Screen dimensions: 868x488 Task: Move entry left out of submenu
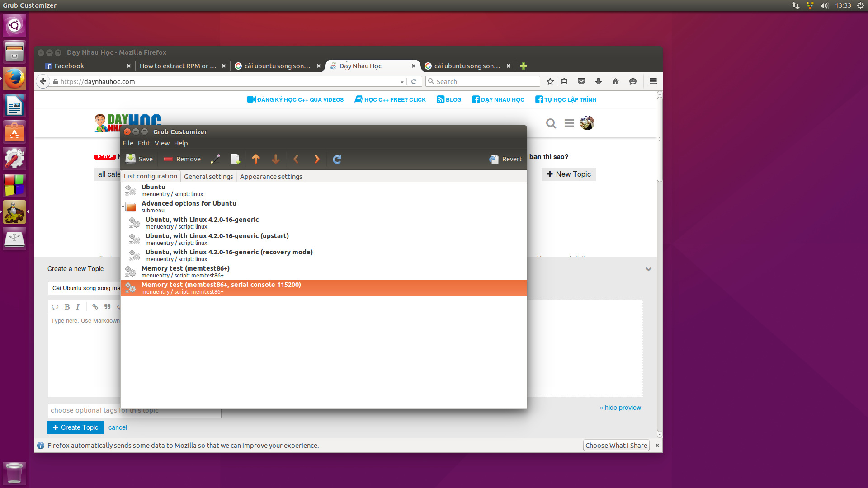(x=296, y=159)
